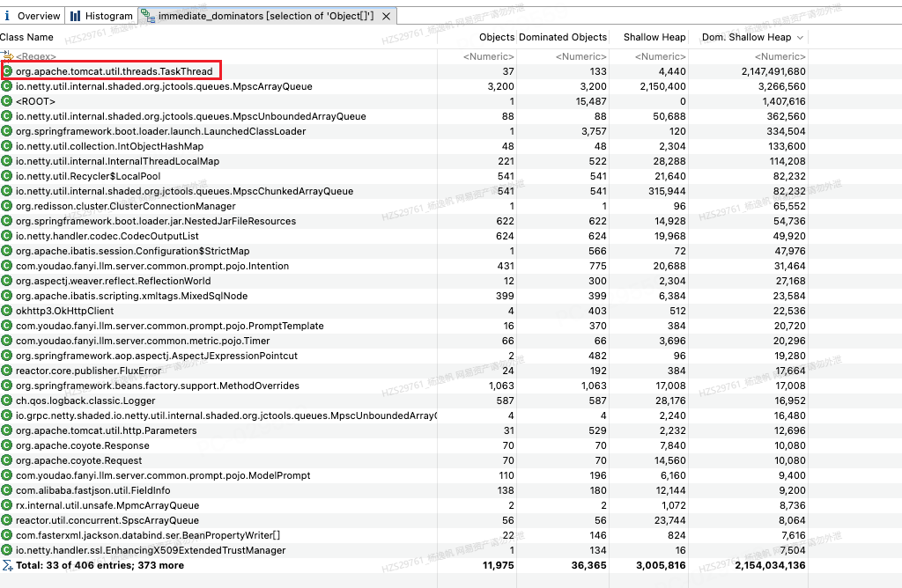Click class icon of IntObjectHashMap row

click(x=7, y=146)
